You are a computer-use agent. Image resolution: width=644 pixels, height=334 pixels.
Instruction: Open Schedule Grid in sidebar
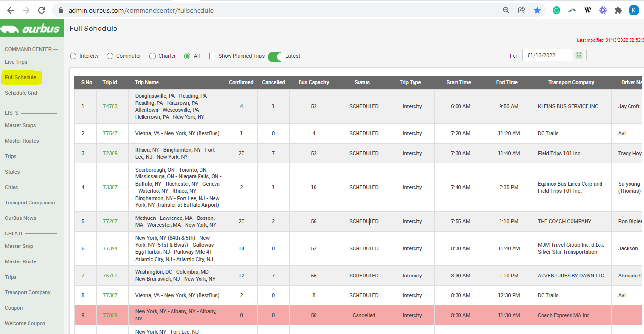[21, 93]
